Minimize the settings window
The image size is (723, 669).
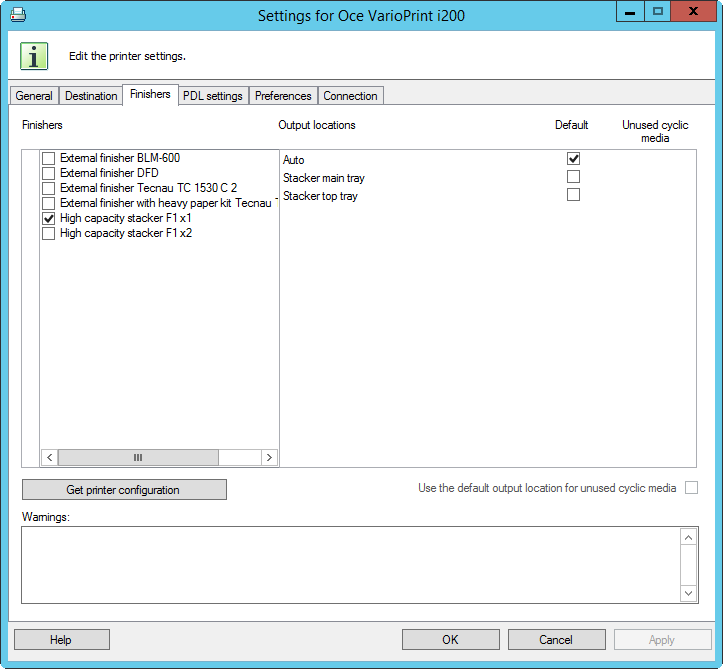630,12
